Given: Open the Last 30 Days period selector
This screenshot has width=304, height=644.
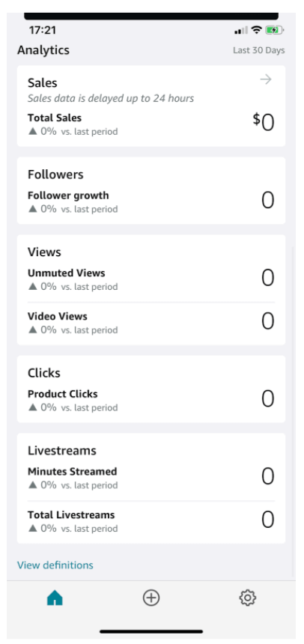Looking at the screenshot, I should 259,50.
